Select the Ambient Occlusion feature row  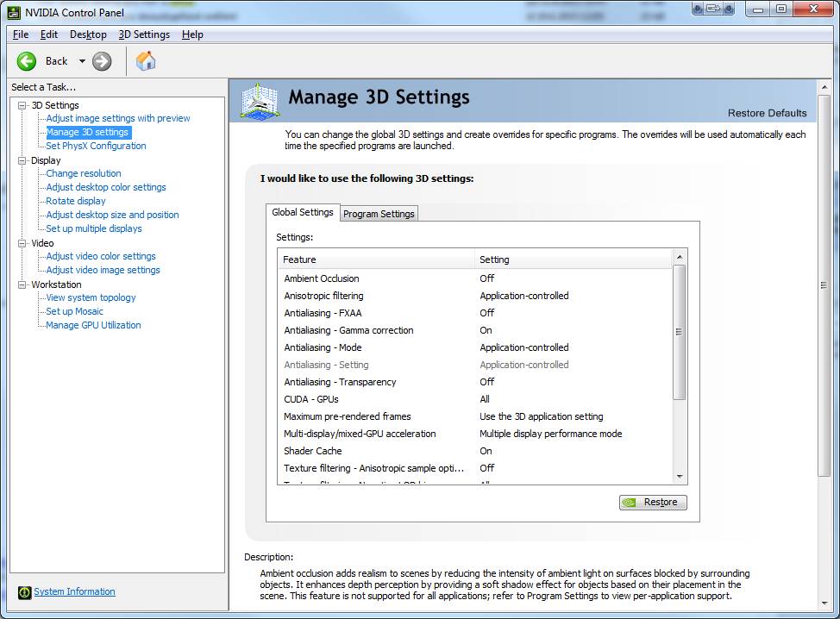475,278
